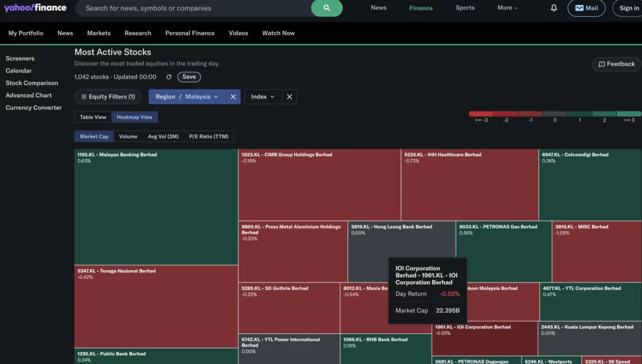Open Watch Now tab
The height and width of the screenshot is (364, 642).
278,33
